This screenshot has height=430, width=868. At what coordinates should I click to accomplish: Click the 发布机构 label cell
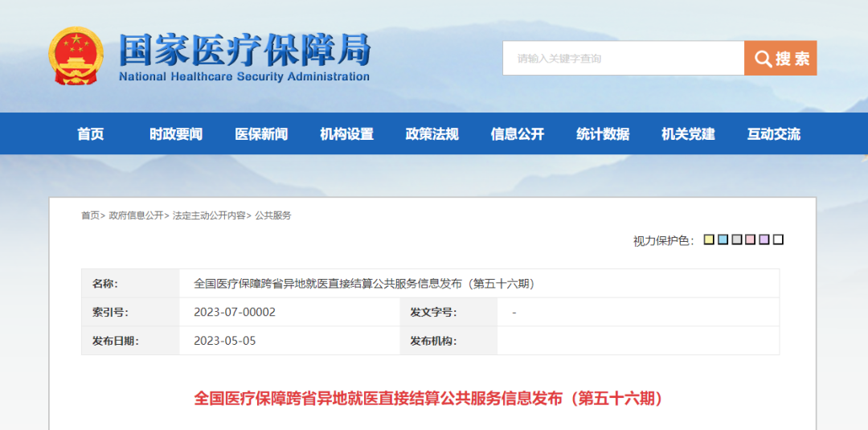click(448, 340)
